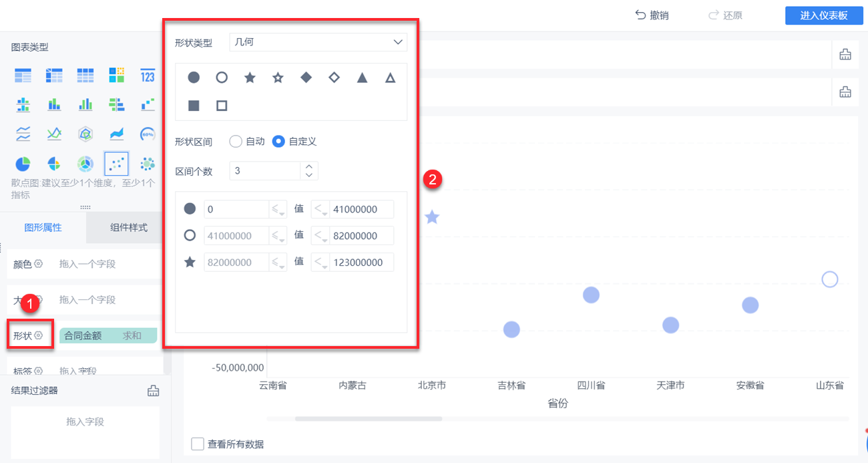The image size is (868, 463).
Task: Select the 60% gauge chart type
Action: pos(148,134)
